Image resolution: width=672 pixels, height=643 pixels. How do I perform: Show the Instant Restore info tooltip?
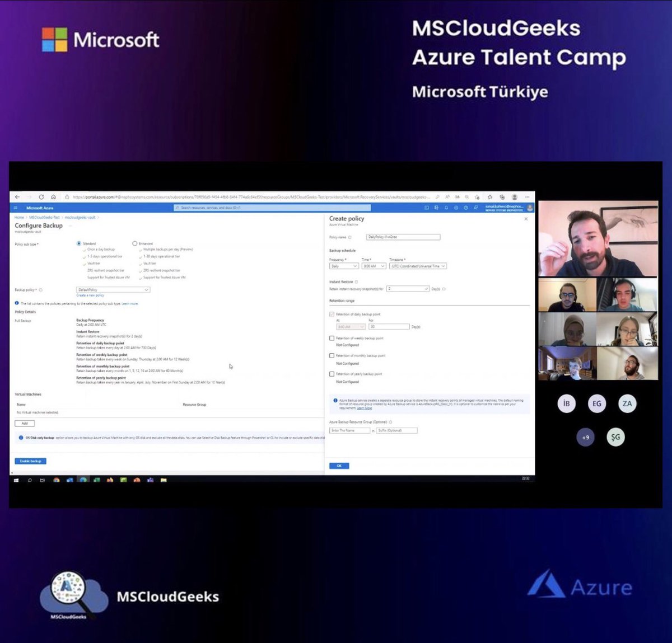tap(356, 282)
